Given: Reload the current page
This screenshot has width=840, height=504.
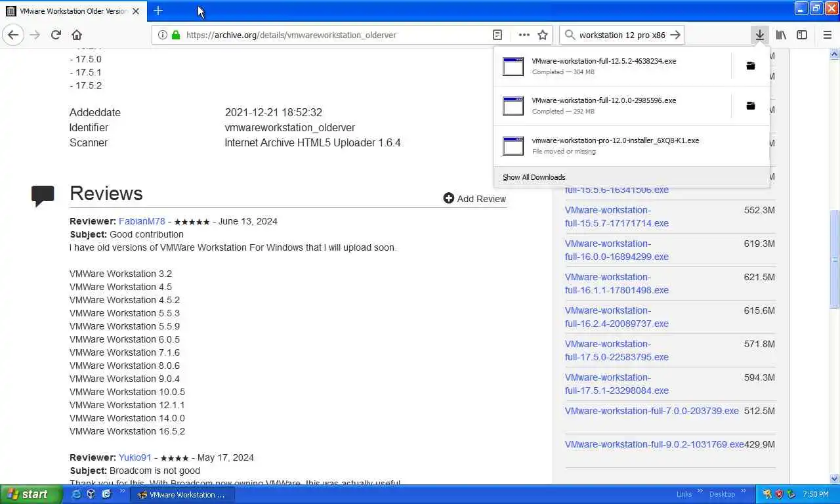Looking at the screenshot, I should pos(56,35).
